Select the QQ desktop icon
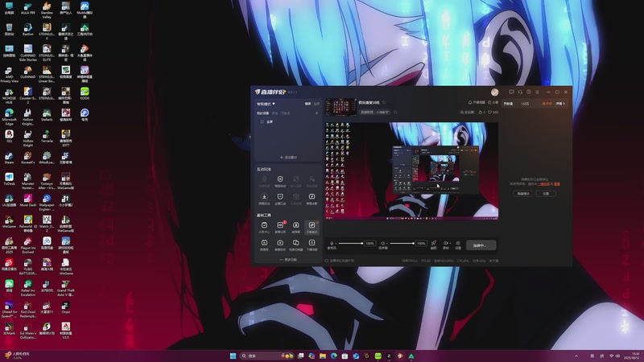Image resolution: width=644 pixels, height=362 pixels. [9, 136]
